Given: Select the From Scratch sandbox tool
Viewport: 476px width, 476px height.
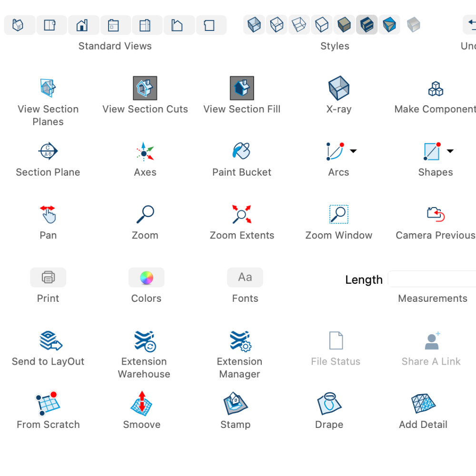Looking at the screenshot, I should [x=48, y=404].
